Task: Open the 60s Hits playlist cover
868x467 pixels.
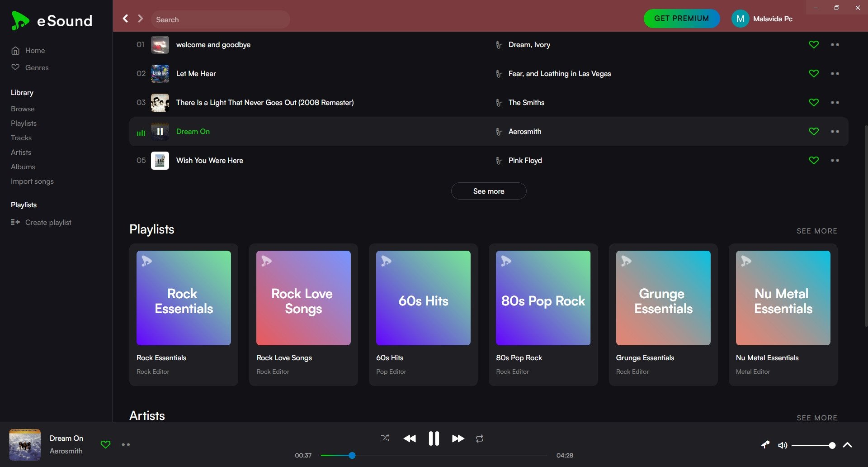Action: coord(423,298)
